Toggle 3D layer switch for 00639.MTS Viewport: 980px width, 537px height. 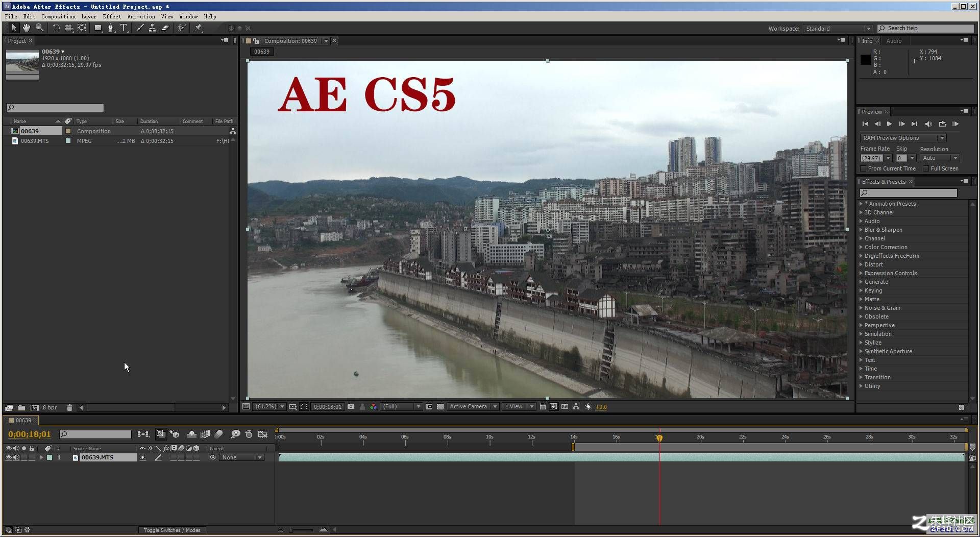[197, 458]
